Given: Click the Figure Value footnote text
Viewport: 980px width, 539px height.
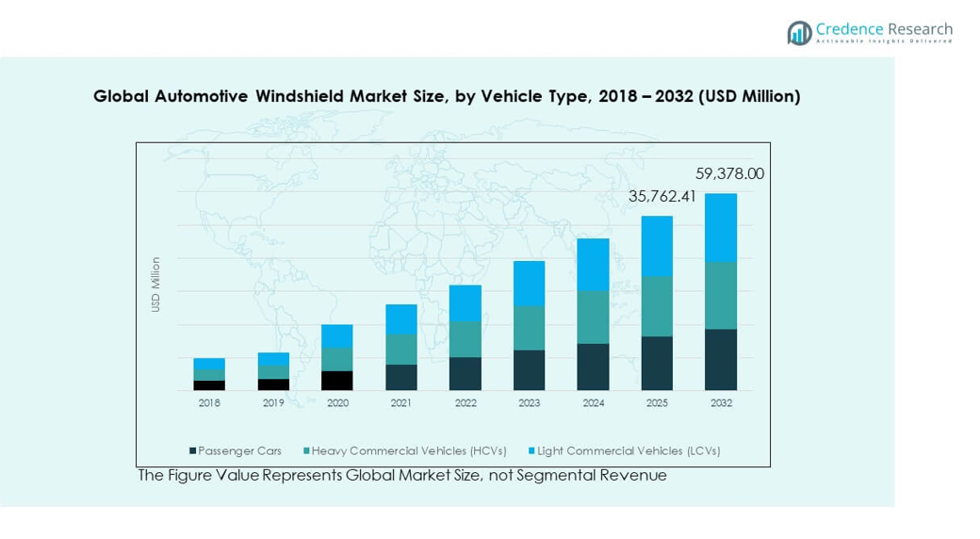Looking at the screenshot, I should 402,476.
